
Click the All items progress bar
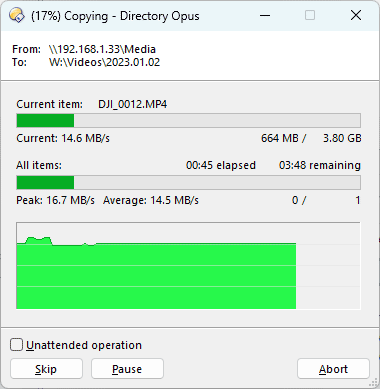coord(189,183)
